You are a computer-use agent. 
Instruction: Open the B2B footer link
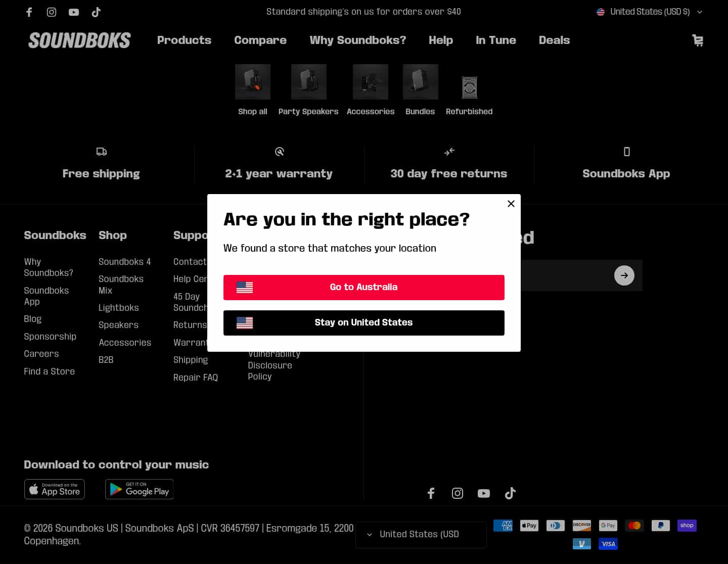pos(106,360)
